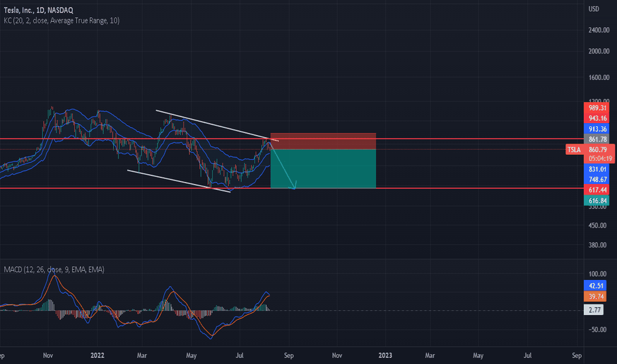Click the green 616.84 target price label
Image resolution: width=617 pixels, height=364 pixels.
[596, 201]
